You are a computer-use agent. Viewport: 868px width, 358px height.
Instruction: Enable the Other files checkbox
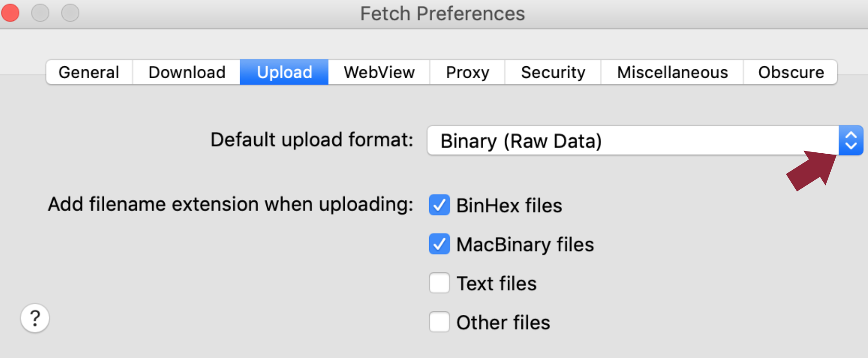coord(439,322)
